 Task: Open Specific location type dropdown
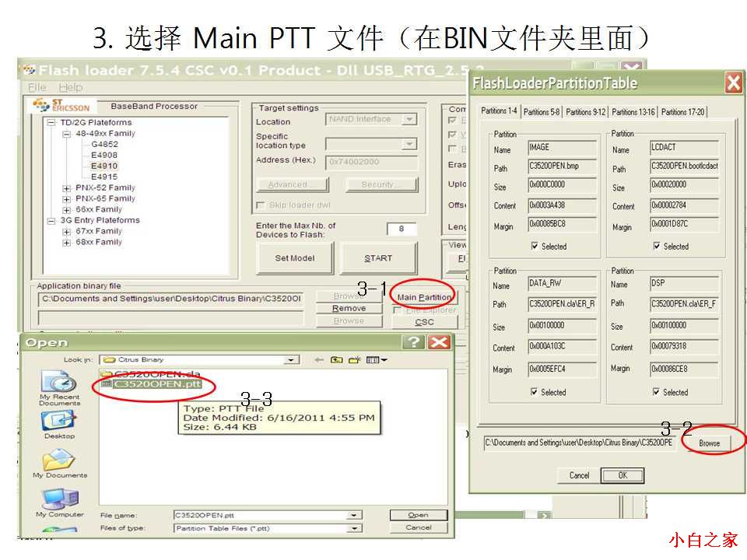pos(409,144)
